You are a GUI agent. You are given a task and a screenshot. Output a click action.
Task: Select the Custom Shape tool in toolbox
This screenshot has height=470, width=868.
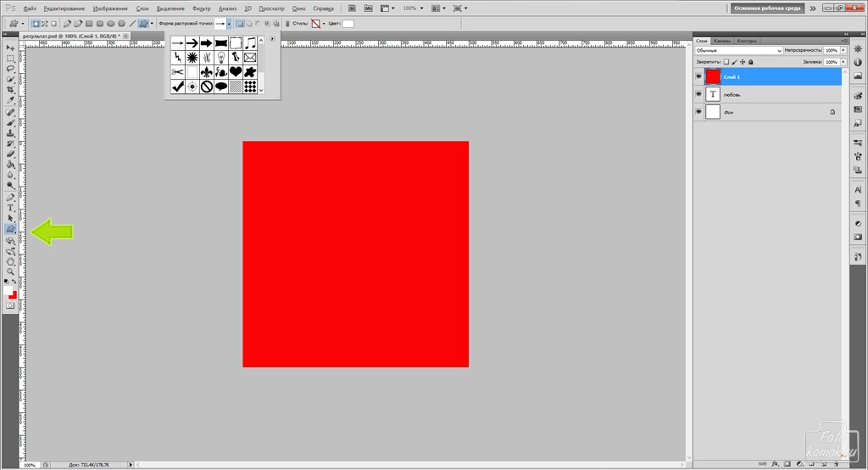click(10, 229)
